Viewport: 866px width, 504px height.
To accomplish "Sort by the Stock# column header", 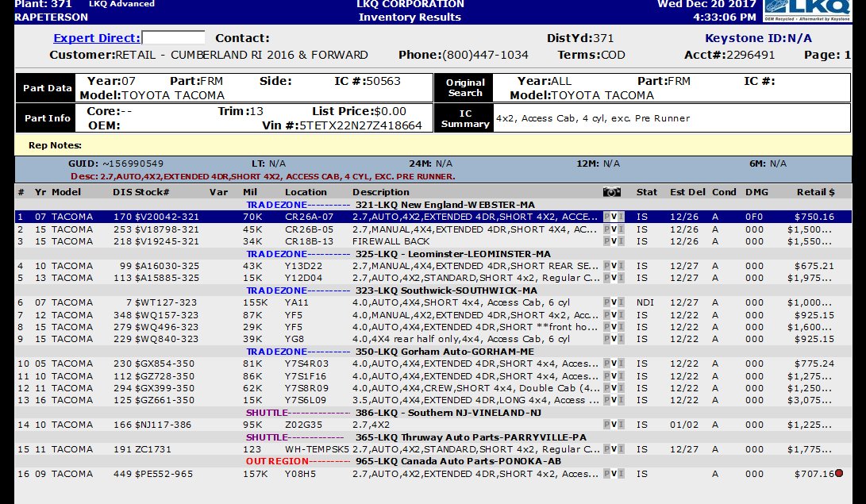I will 152,192.
